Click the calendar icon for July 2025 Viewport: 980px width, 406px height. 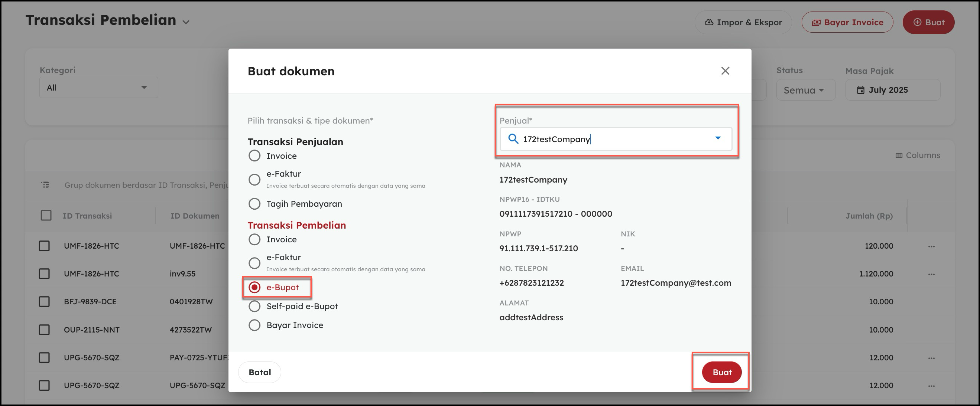tap(860, 90)
